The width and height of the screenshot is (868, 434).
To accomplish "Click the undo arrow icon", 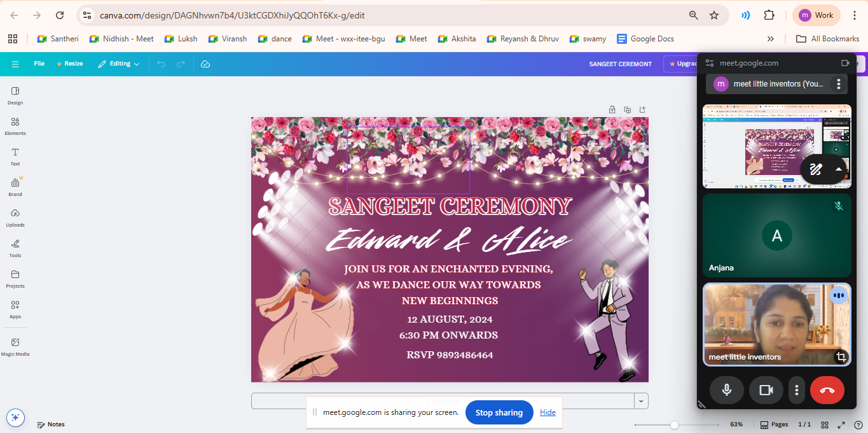I will pos(162,64).
